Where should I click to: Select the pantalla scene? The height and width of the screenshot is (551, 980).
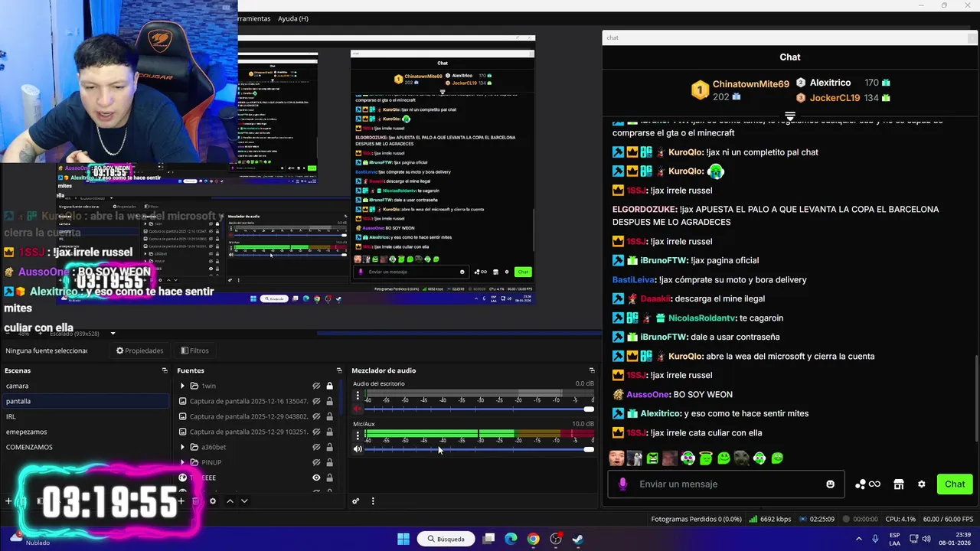(85, 401)
